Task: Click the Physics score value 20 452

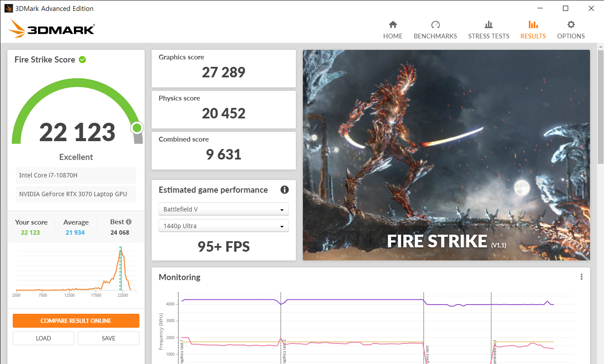Action: pos(224,113)
